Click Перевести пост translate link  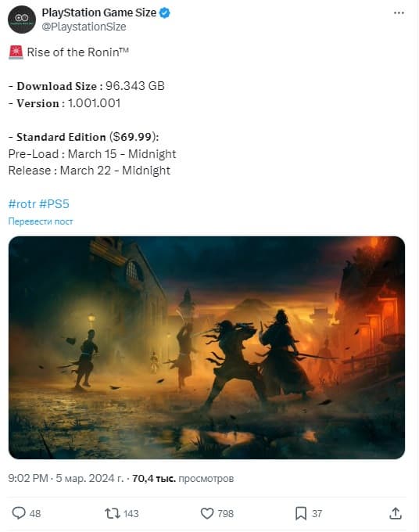[x=41, y=221]
